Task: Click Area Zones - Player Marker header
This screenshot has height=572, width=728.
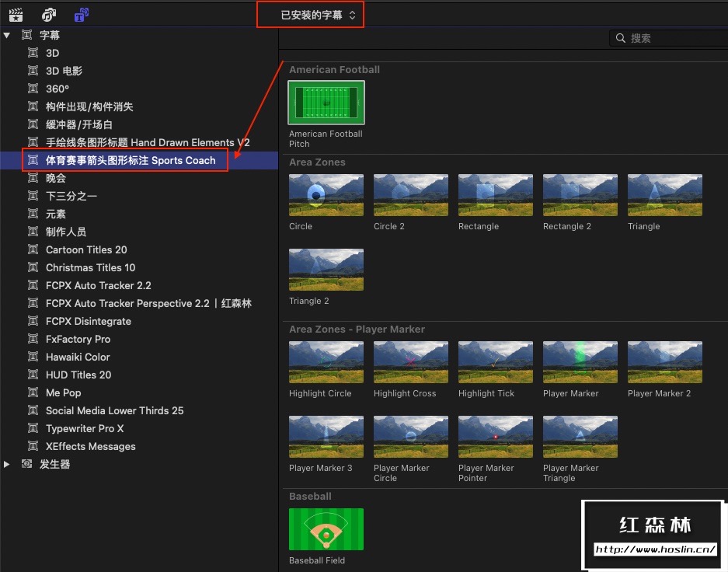Action: (357, 330)
